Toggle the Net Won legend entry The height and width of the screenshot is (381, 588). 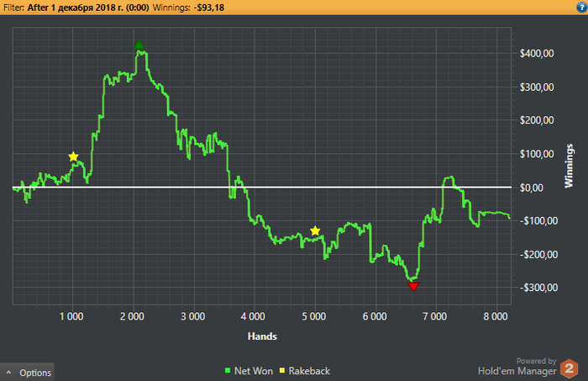coord(249,371)
